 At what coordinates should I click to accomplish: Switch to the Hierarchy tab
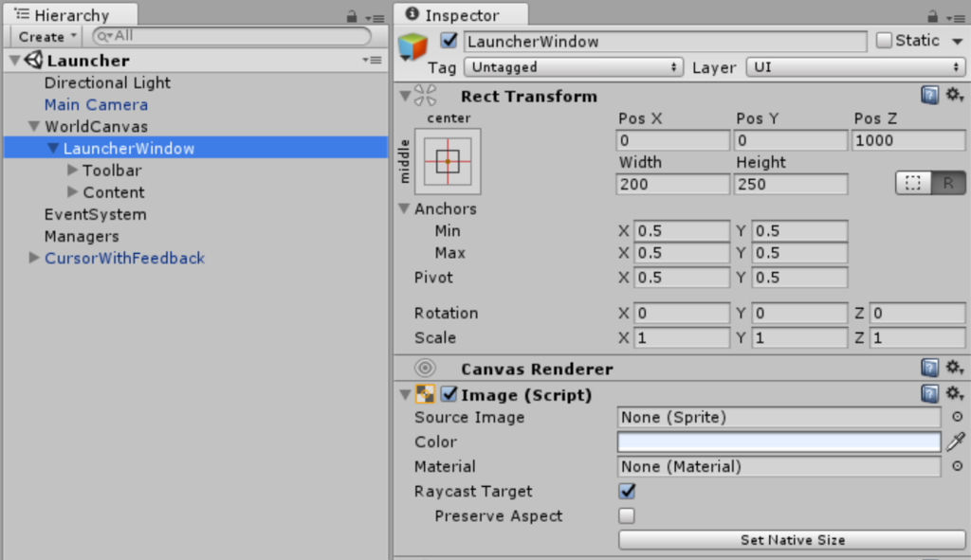(70, 15)
